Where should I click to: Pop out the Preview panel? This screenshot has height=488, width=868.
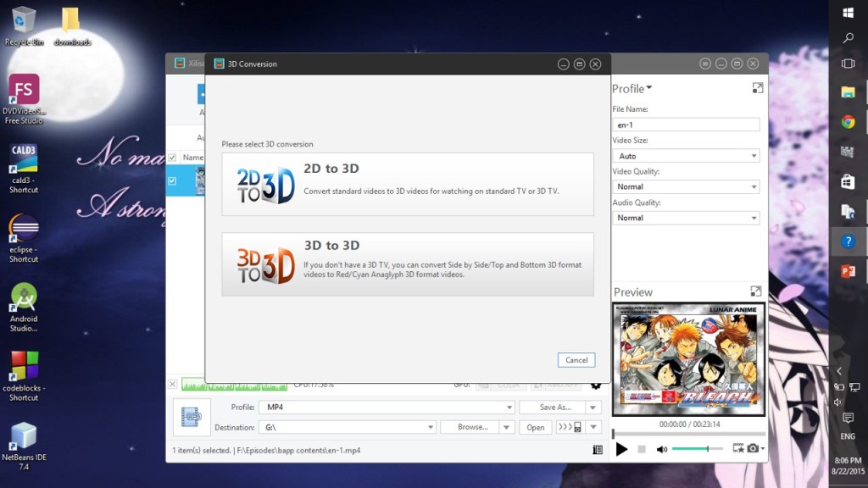[x=757, y=291]
